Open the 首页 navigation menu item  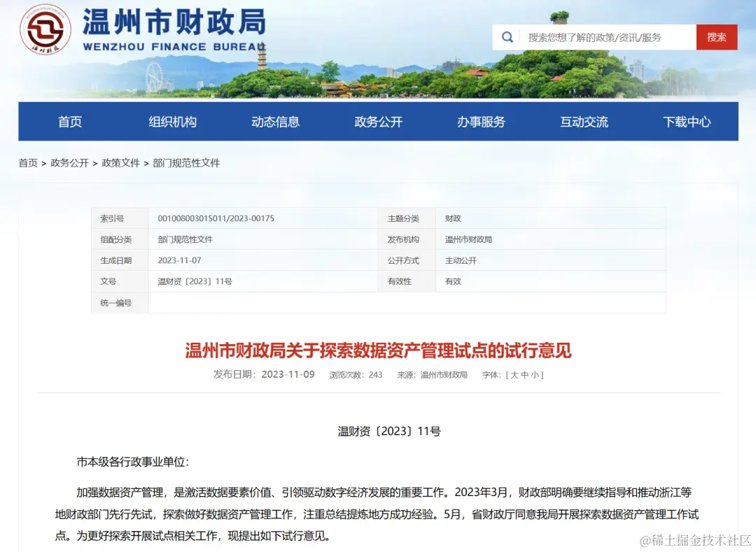tap(70, 121)
